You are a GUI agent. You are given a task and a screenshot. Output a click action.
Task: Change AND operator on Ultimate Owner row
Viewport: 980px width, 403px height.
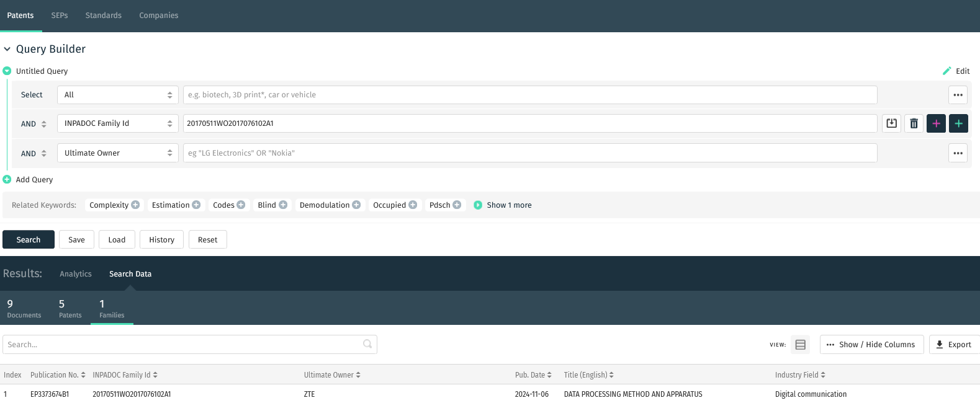click(x=34, y=154)
